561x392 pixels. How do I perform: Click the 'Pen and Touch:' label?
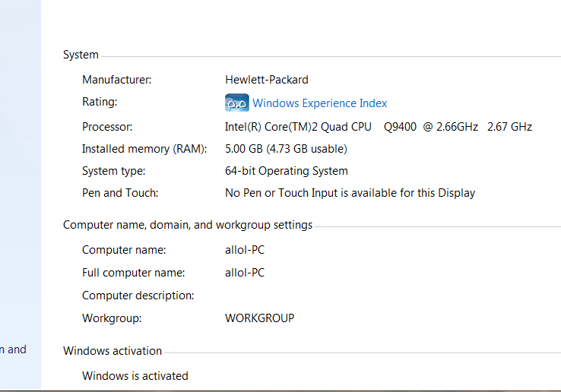[120, 193]
